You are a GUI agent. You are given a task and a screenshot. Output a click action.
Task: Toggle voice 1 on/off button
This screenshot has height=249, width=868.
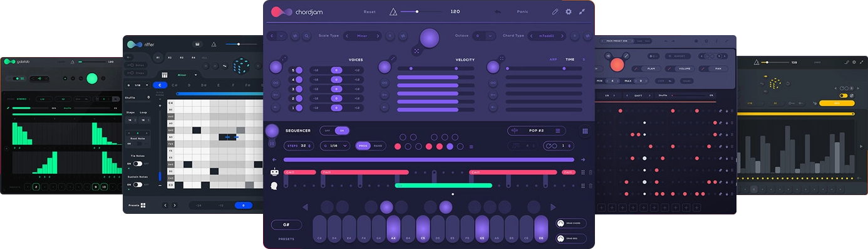[x=299, y=108]
